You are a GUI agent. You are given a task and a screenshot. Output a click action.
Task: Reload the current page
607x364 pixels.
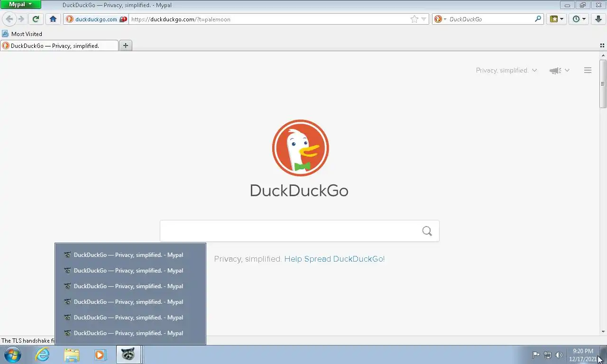(x=36, y=19)
